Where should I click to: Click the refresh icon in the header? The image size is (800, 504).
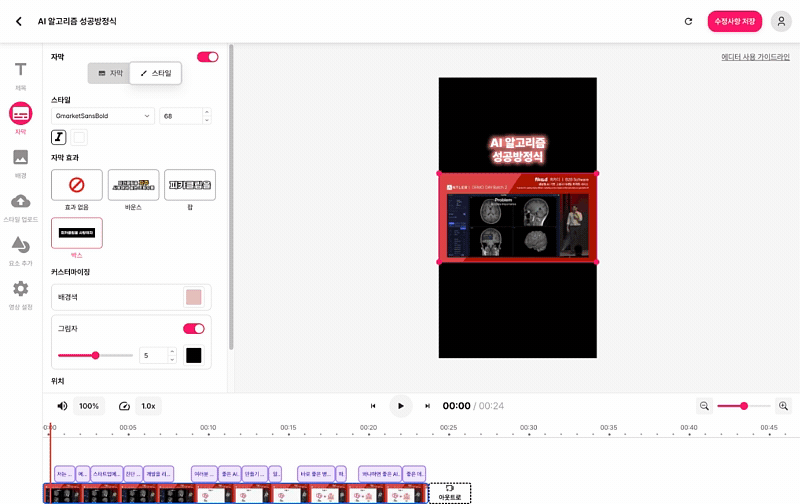688,21
